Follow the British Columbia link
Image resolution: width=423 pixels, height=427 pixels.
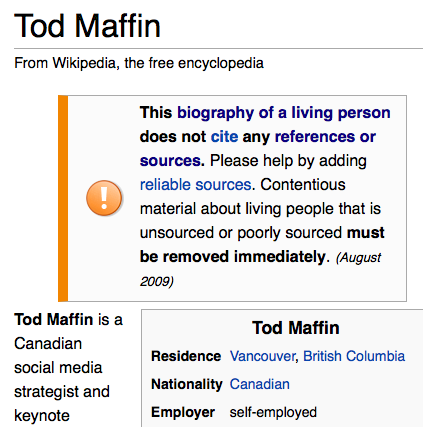(354, 356)
